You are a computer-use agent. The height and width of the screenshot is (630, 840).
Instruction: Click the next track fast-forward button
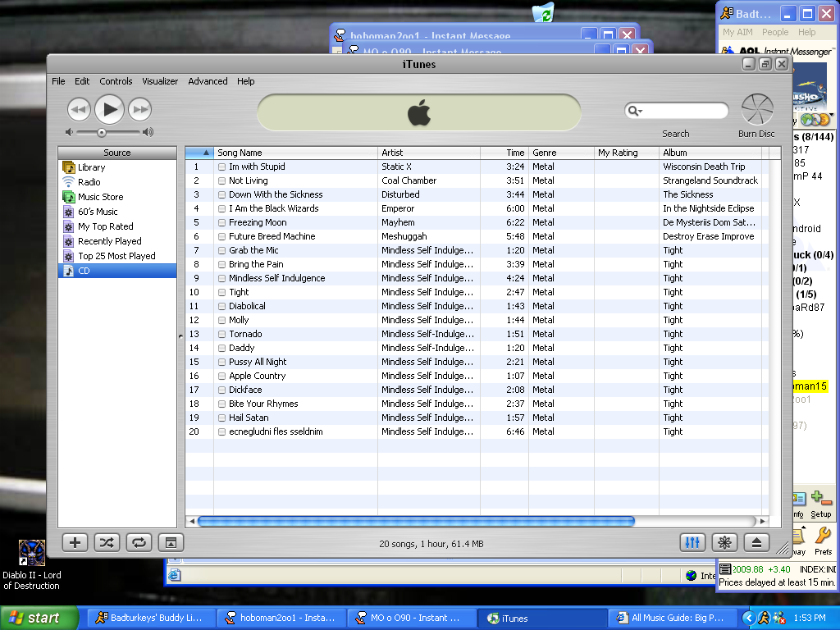coord(140,109)
